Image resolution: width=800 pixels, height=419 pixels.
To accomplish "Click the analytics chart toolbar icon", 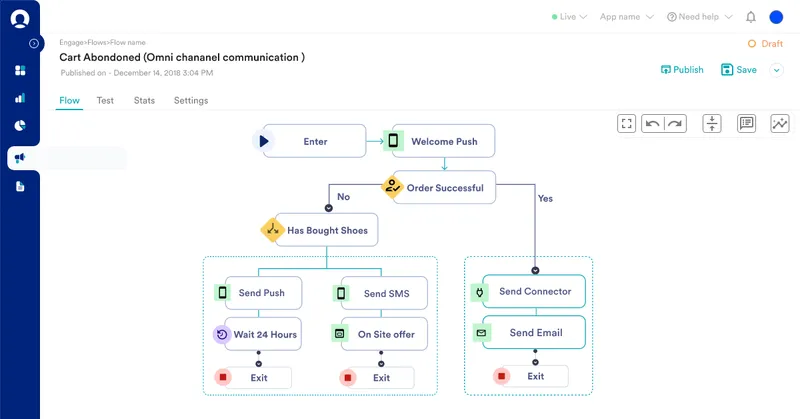I will pyautogui.click(x=779, y=124).
